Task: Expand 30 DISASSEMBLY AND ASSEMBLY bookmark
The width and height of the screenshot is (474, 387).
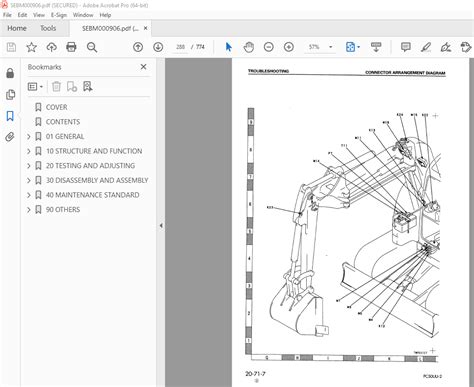Action: (29, 180)
